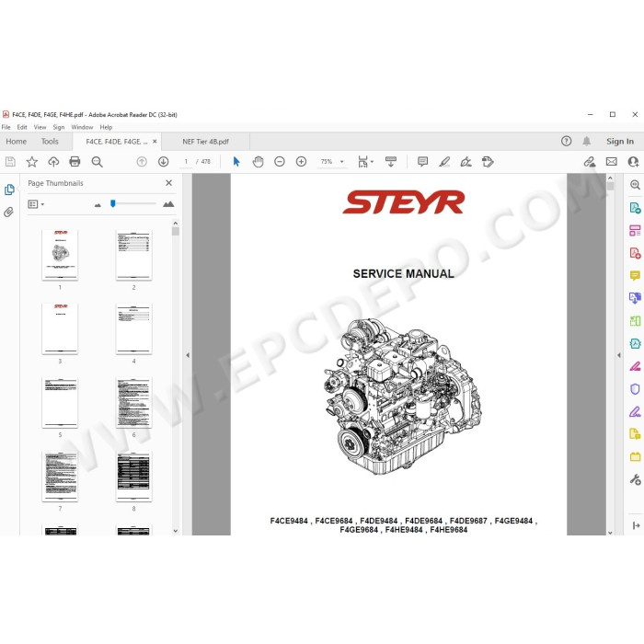This screenshot has width=644, height=644.
Task: Activate the hand pan tool
Action: tap(258, 162)
